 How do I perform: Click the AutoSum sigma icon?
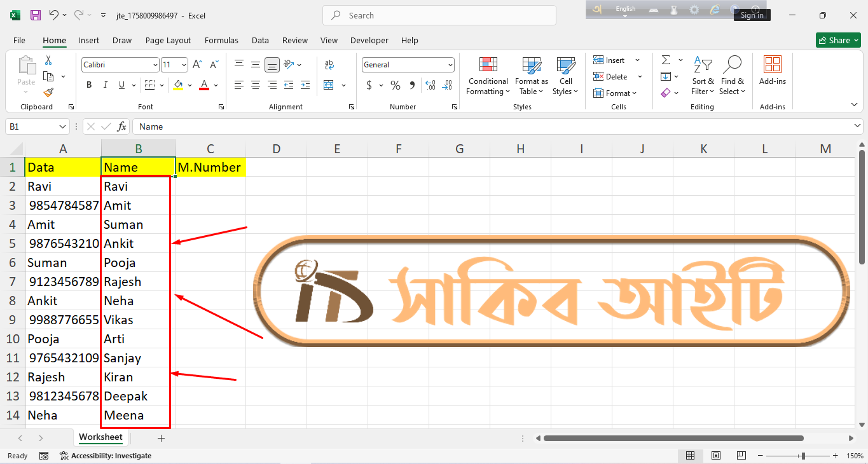(x=666, y=60)
